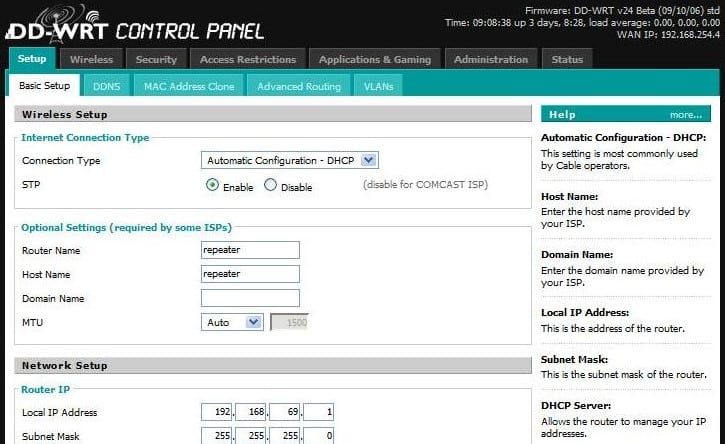725x444 pixels.
Task: Open MAC Address Clone sub-tab
Action: point(189,86)
